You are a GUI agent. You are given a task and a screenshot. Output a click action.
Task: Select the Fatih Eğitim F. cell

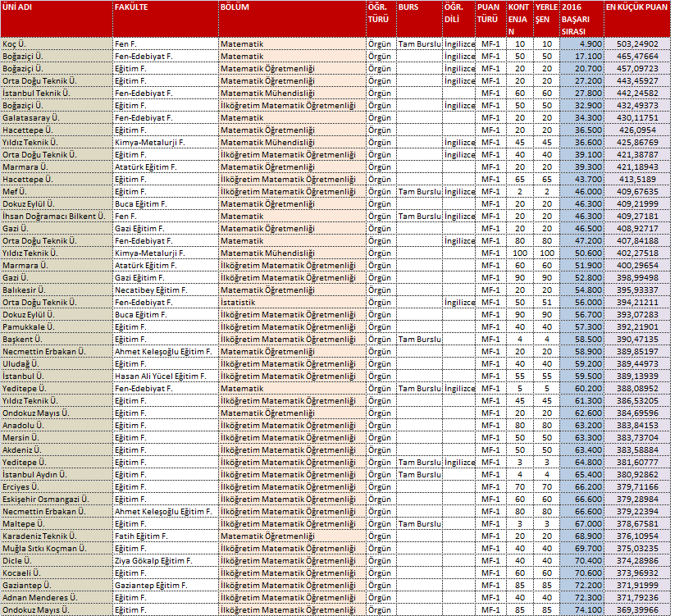(166, 536)
